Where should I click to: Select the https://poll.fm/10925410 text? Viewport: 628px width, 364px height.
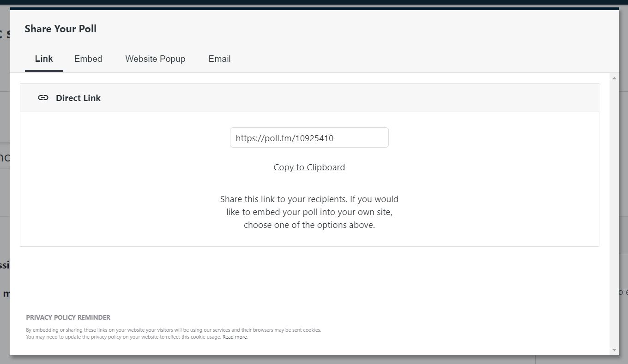pos(285,137)
